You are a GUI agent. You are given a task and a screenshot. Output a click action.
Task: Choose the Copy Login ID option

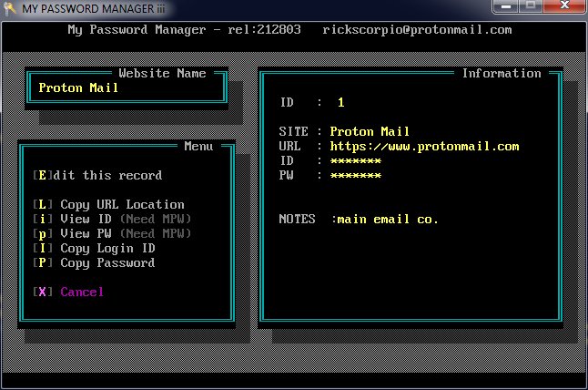click(x=94, y=248)
